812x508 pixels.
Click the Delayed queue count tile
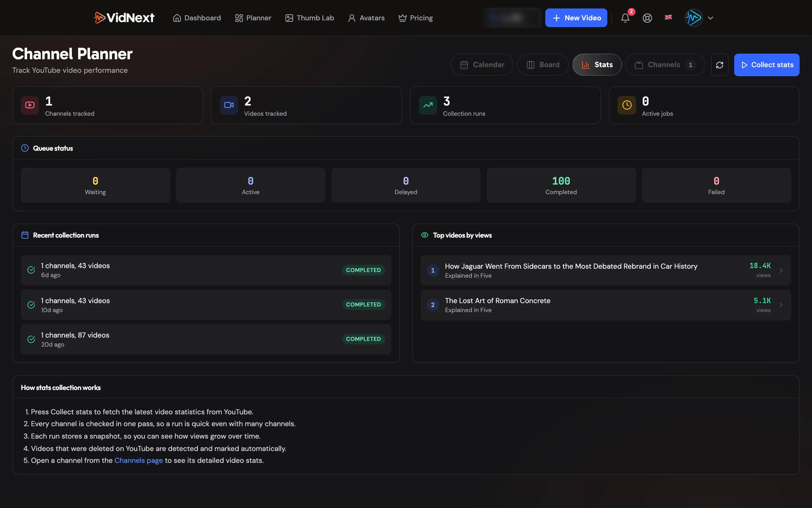click(406, 185)
